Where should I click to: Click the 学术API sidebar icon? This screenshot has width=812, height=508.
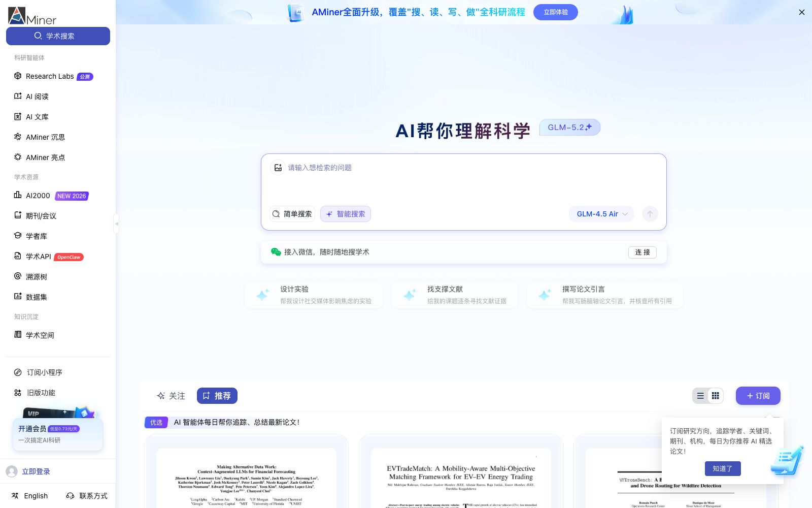pos(18,256)
